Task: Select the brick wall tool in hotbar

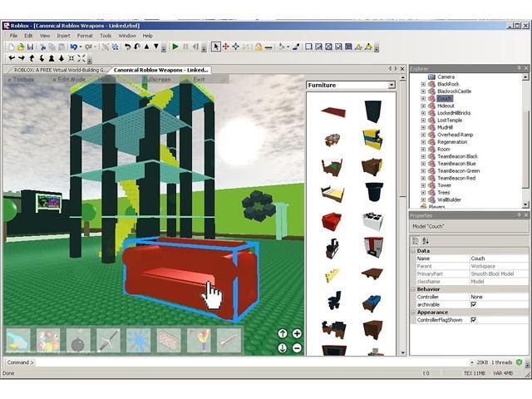Action: click(x=169, y=340)
